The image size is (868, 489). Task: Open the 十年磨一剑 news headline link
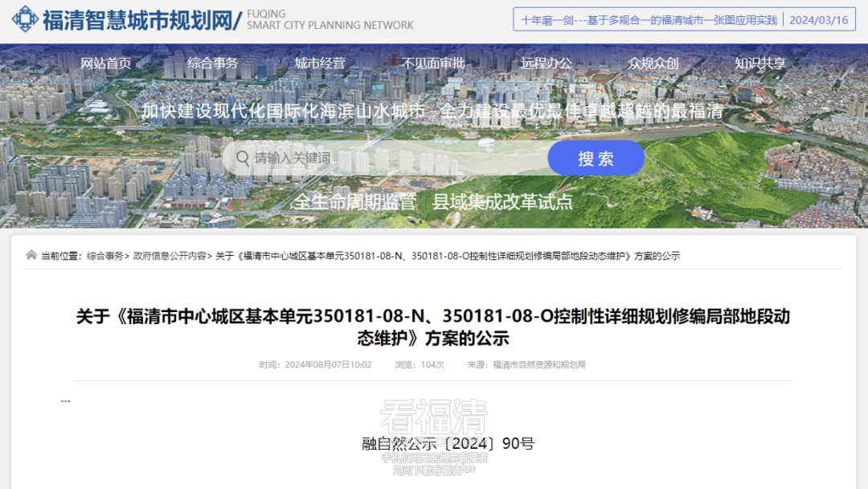point(649,20)
